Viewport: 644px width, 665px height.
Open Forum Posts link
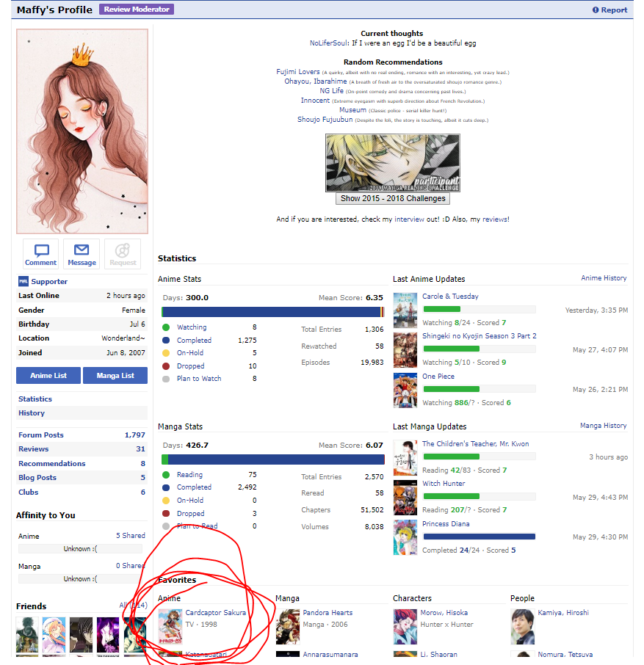click(41, 435)
